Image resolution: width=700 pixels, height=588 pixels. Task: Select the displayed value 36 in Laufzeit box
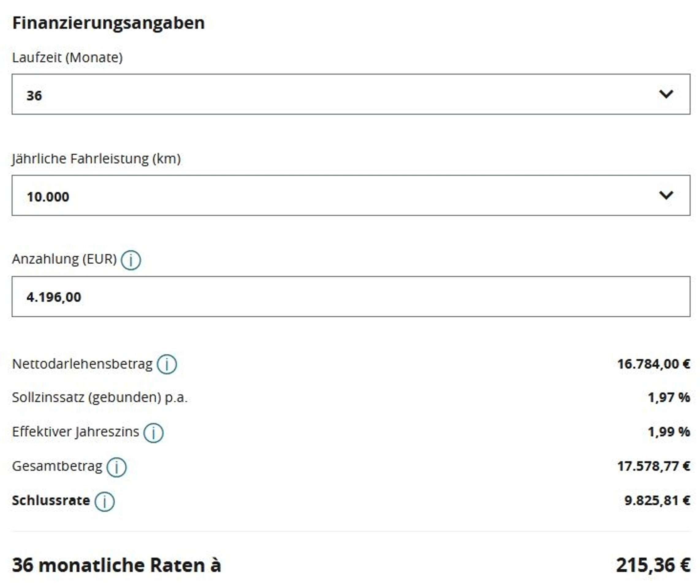click(34, 96)
